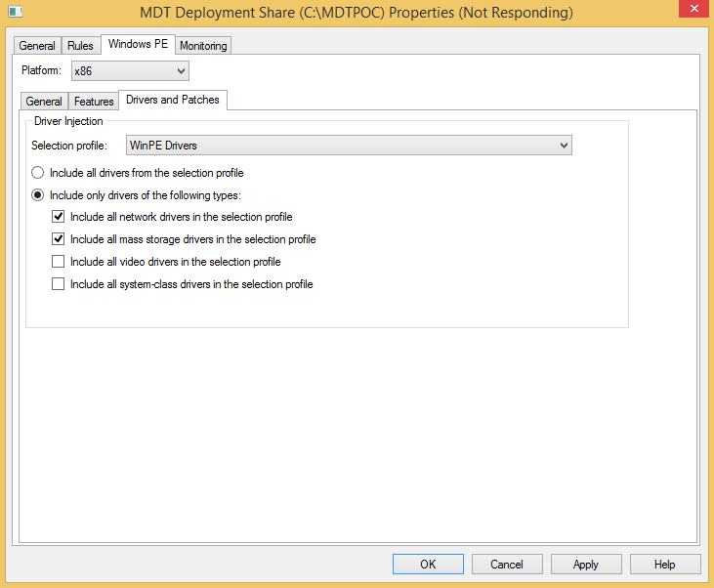Enable the system-class drivers checkbox
The height and width of the screenshot is (588, 714).
[x=58, y=284]
